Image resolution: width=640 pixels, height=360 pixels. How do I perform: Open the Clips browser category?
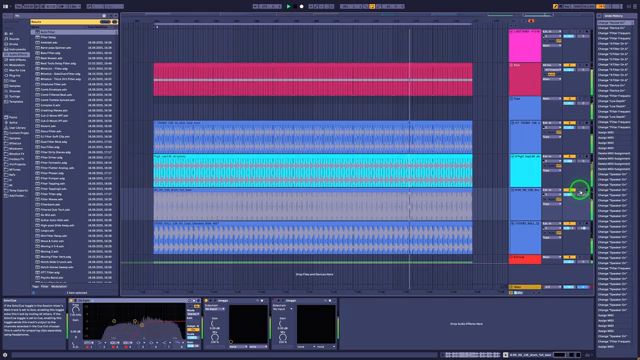13,81
